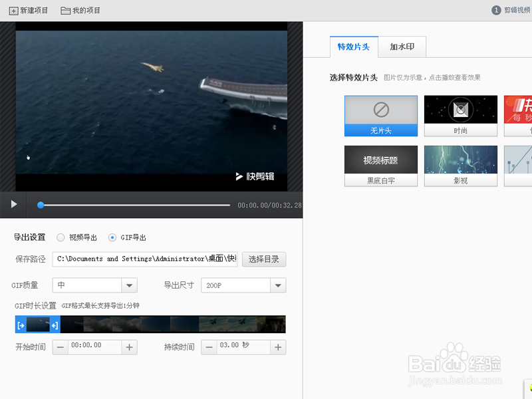This screenshot has height=399, width=532.
Task: Select 黑底白字 intro thumbnail
Action: (x=381, y=166)
